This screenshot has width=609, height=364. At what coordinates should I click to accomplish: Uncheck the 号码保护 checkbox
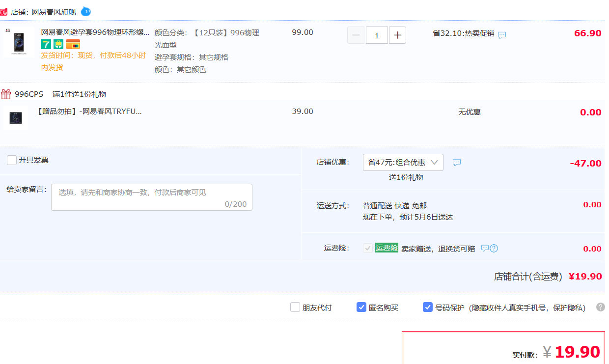click(428, 307)
